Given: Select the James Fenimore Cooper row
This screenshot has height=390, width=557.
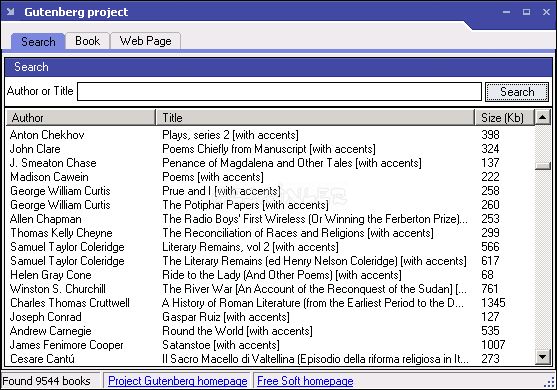Looking at the screenshot, I should (x=270, y=345).
